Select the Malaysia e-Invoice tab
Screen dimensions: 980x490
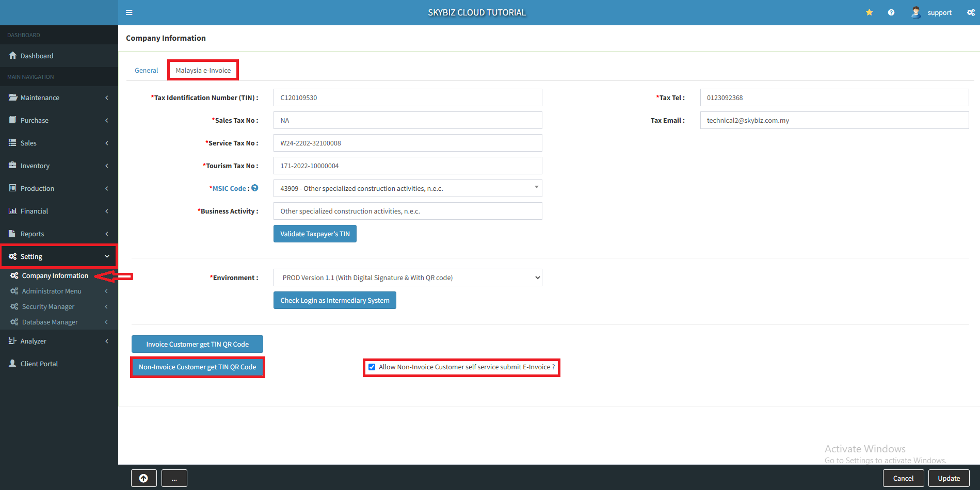[x=203, y=71]
